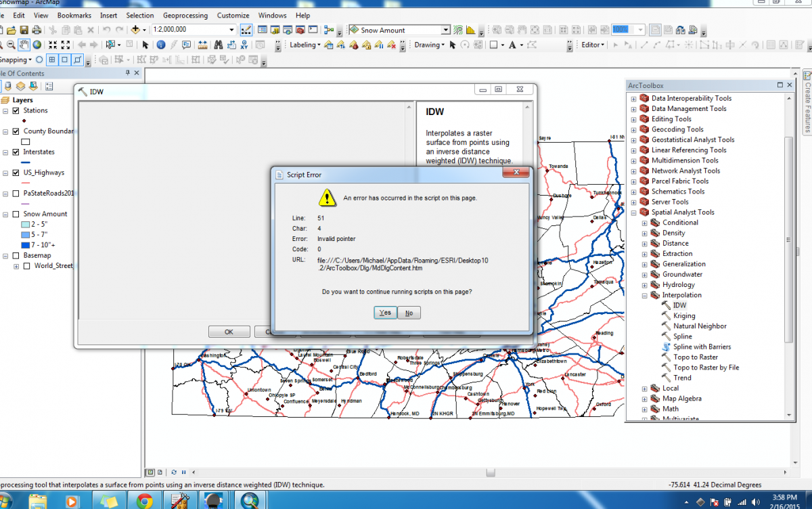Open the Labeling dropdown menu

point(305,45)
